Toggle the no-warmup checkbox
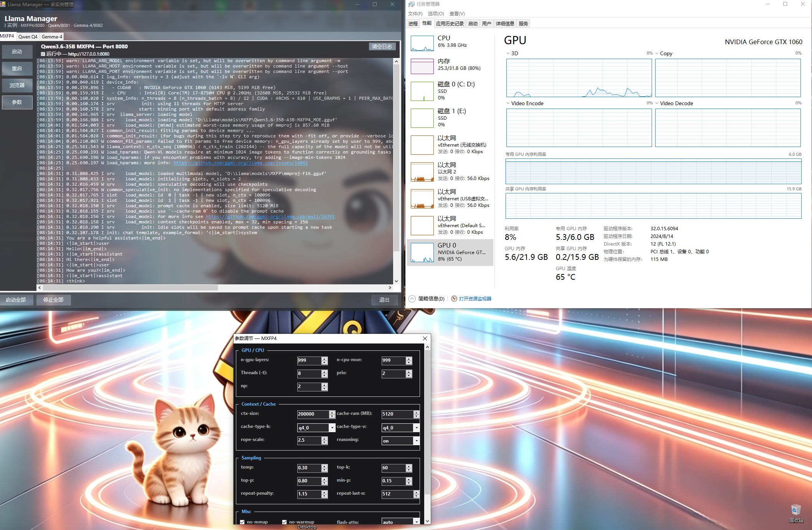 tap(284, 522)
